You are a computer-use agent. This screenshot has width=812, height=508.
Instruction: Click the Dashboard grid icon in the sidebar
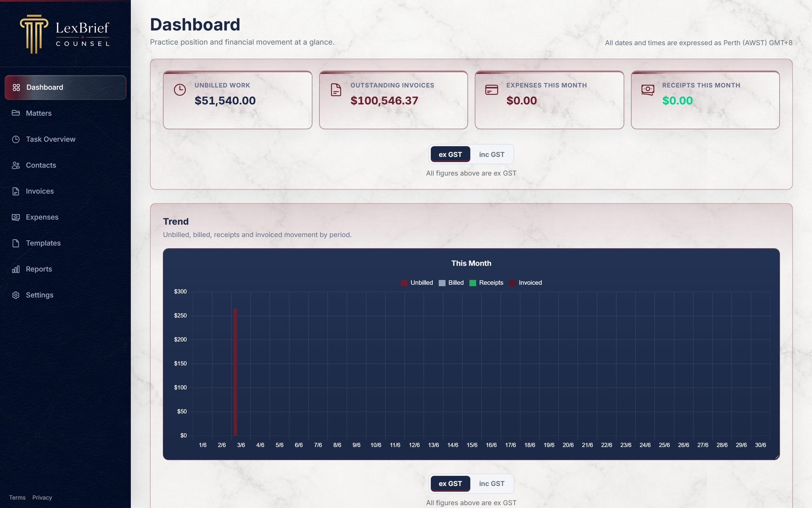coord(16,87)
